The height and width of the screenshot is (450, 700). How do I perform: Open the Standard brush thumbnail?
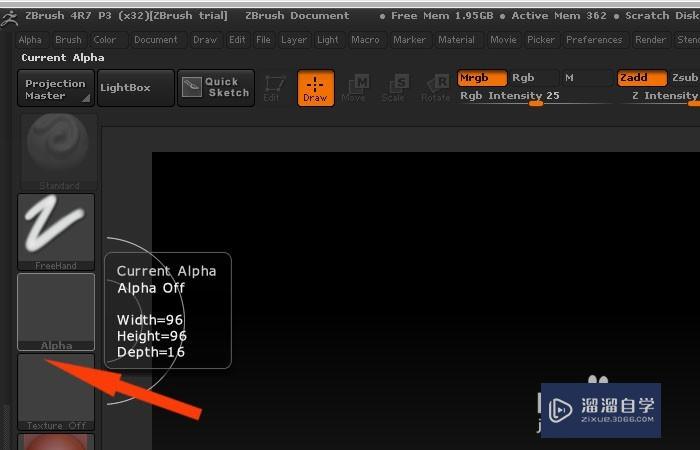[x=58, y=153]
